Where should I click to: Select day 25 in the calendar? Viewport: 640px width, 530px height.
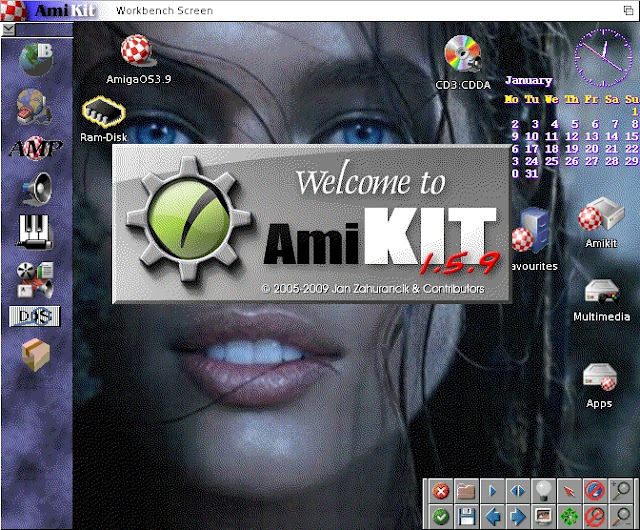(x=551, y=161)
